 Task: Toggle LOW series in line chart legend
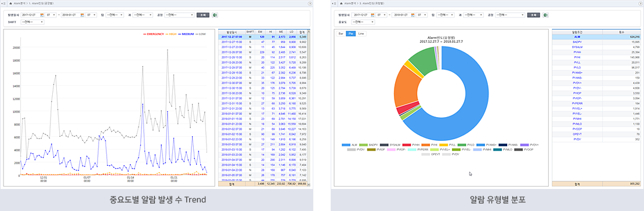pos(200,34)
